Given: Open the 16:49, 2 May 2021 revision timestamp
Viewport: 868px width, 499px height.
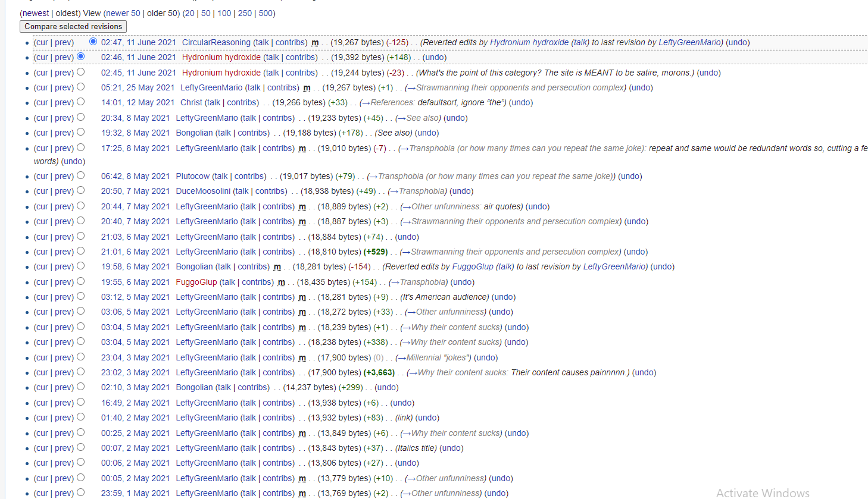Looking at the screenshot, I should tap(135, 403).
